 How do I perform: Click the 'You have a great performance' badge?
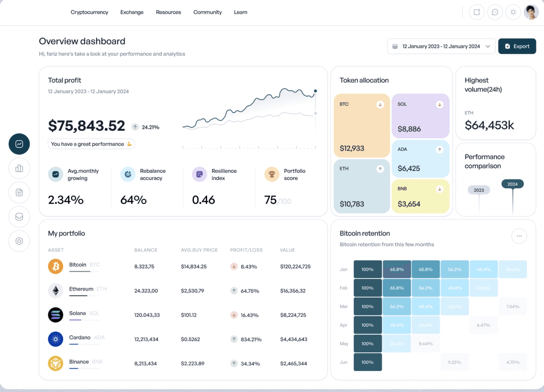click(x=91, y=144)
